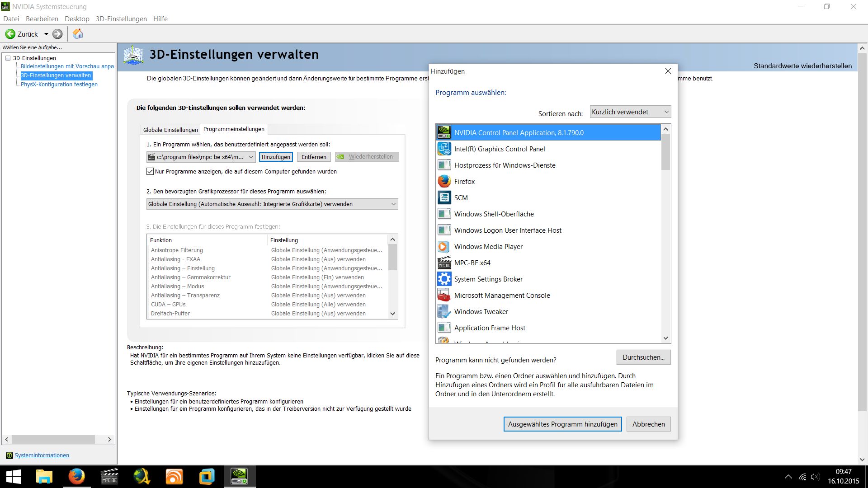Click the home icon in toolbar

click(78, 34)
